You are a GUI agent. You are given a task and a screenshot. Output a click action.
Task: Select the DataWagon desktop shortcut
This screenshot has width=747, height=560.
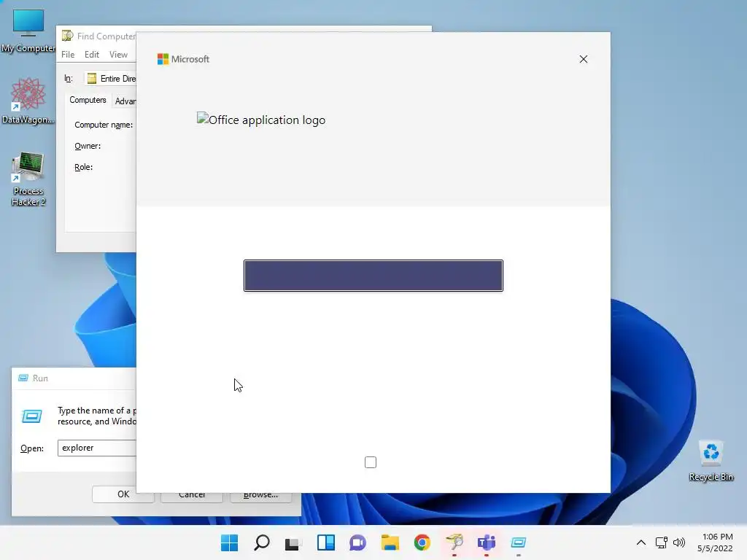point(28,101)
